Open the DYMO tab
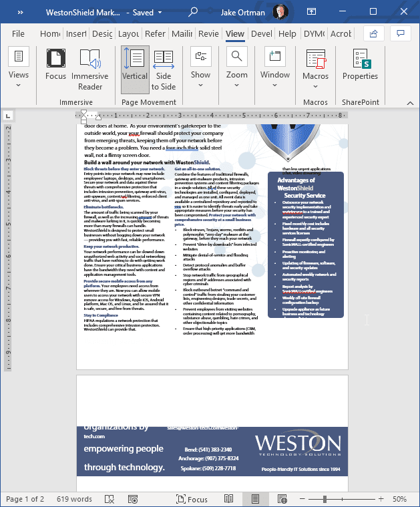Image resolution: width=420 pixels, height=507 pixels. [x=314, y=33]
